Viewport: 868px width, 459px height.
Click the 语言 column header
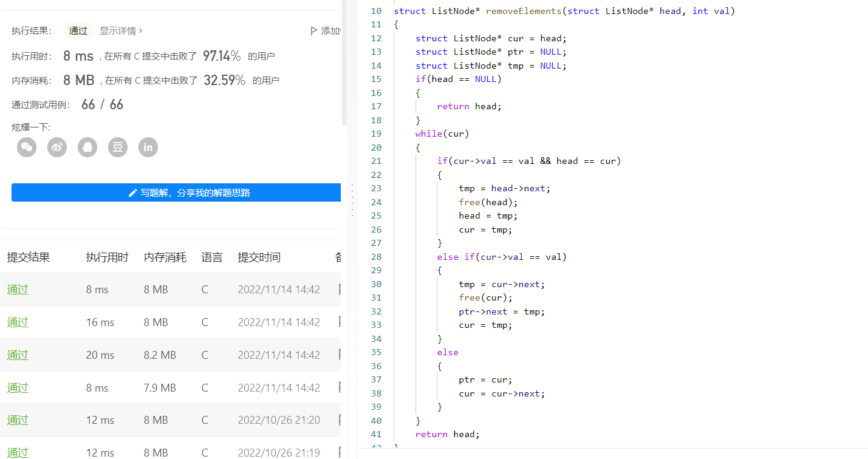pos(212,257)
